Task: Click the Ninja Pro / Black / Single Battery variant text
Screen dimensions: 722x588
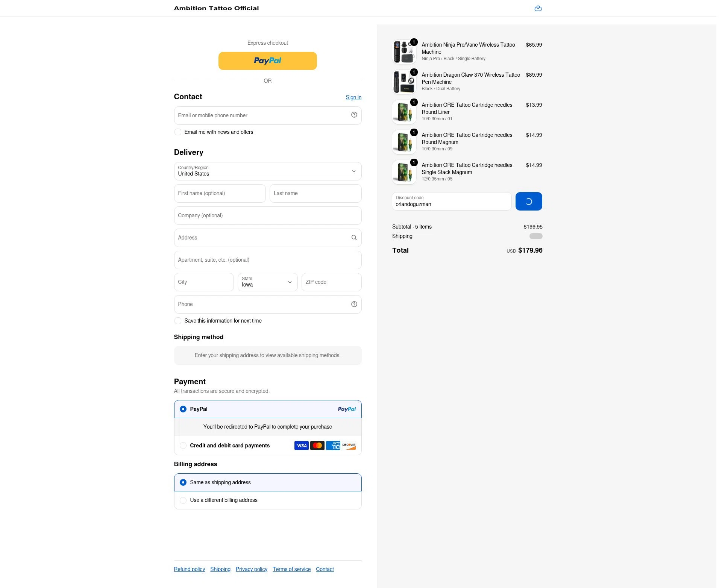Action: click(454, 59)
